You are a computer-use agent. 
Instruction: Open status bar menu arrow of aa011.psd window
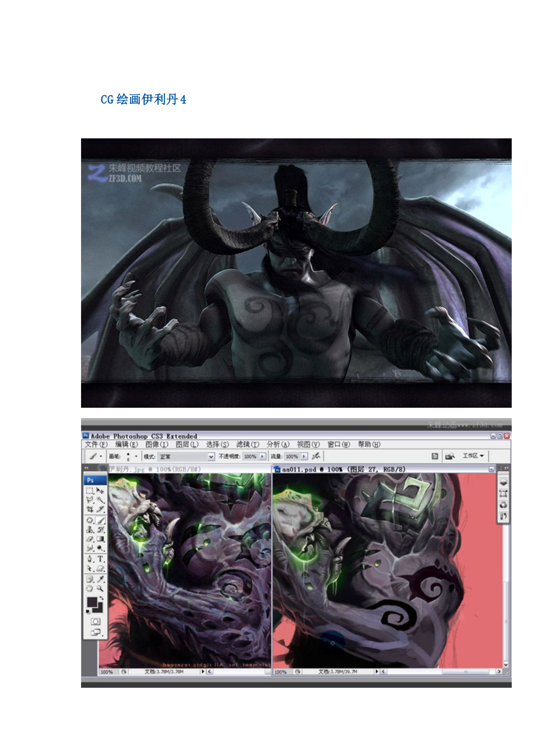click(x=376, y=671)
